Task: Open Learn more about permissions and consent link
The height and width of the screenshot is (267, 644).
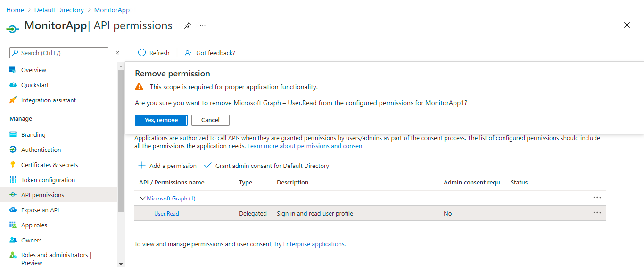Action: click(306, 146)
